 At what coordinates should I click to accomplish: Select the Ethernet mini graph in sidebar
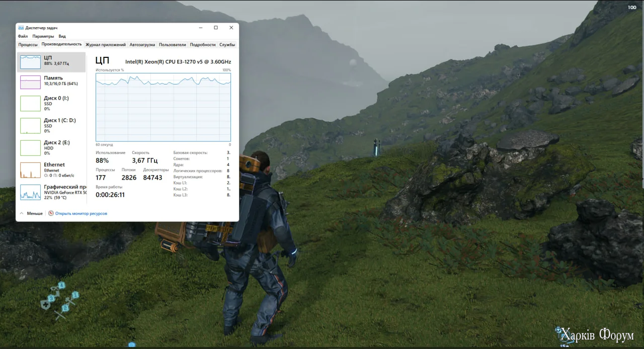pyautogui.click(x=30, y=170)
